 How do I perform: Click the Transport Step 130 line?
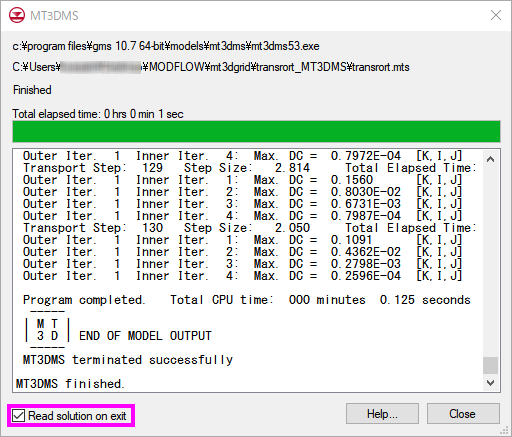coord(250,228)
